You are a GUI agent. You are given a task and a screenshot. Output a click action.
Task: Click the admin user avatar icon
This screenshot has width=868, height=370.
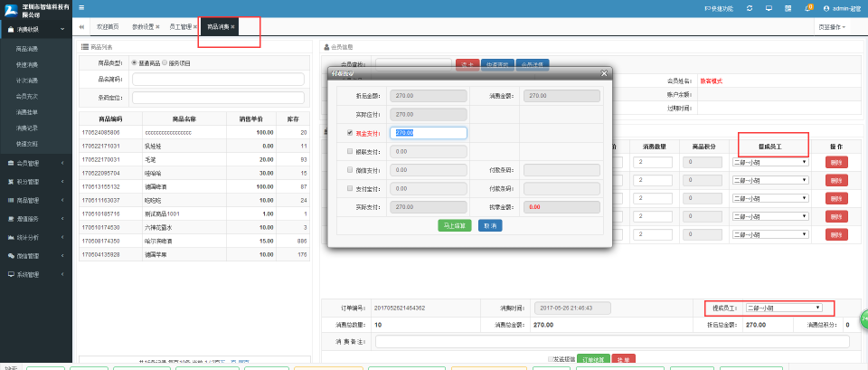pos(825,7)
